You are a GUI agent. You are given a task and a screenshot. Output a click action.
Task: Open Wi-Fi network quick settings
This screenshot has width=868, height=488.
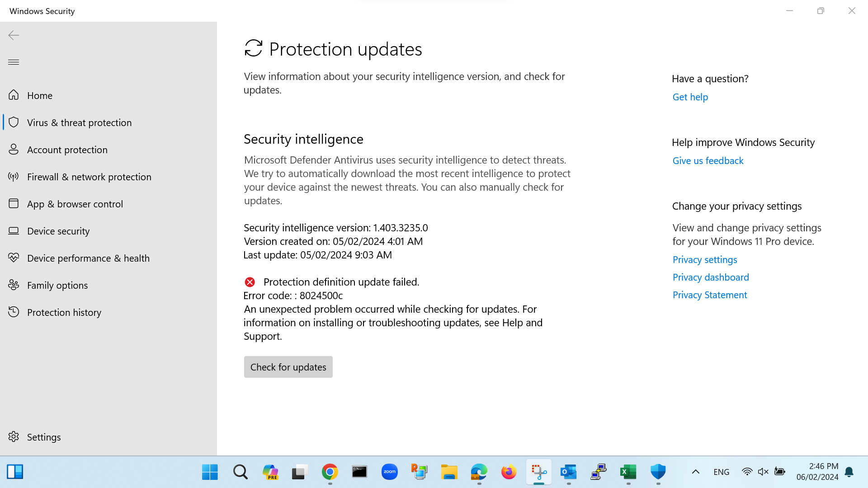click(x=747, y=472)
